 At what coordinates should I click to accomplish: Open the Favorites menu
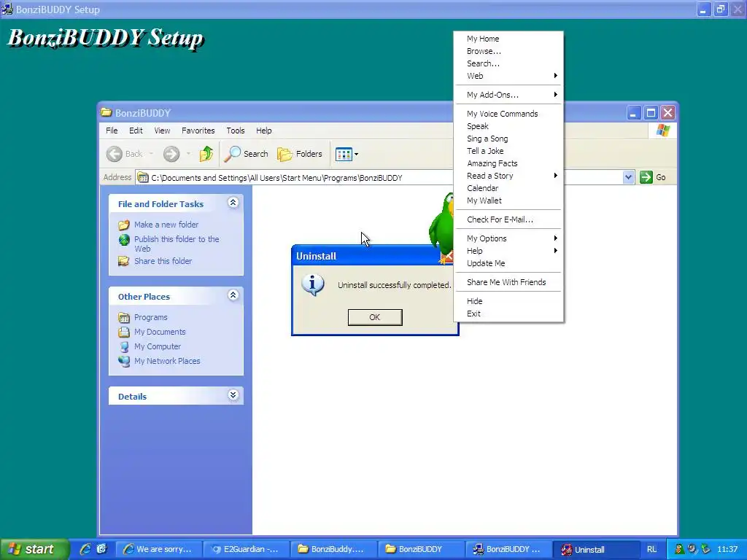click(198, 131)
